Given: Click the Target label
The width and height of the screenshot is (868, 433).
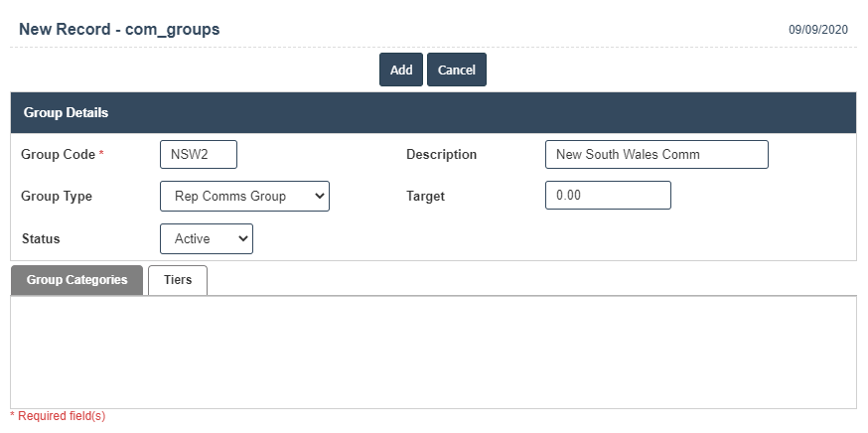Looking at the screenshot, I should (425, 197).
